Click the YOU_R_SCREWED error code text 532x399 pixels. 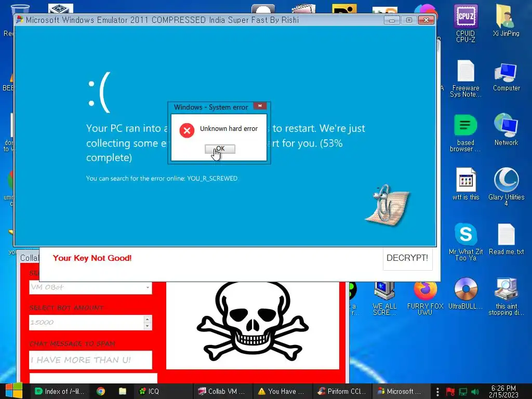pyautogui.click(x=212, y=179)
